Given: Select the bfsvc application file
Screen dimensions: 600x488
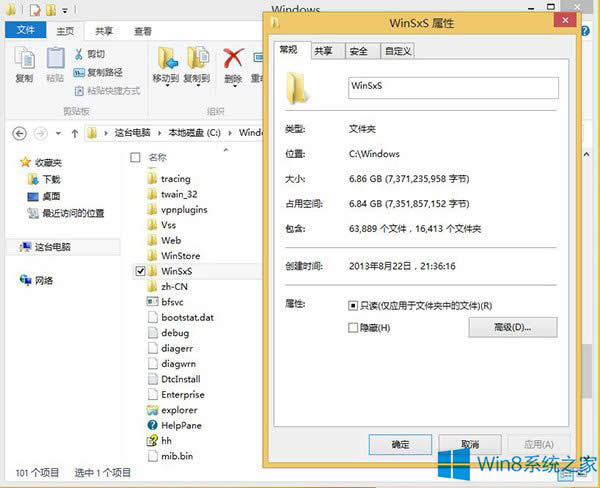Looking at the screenshot, I should (x=165, y=302).
